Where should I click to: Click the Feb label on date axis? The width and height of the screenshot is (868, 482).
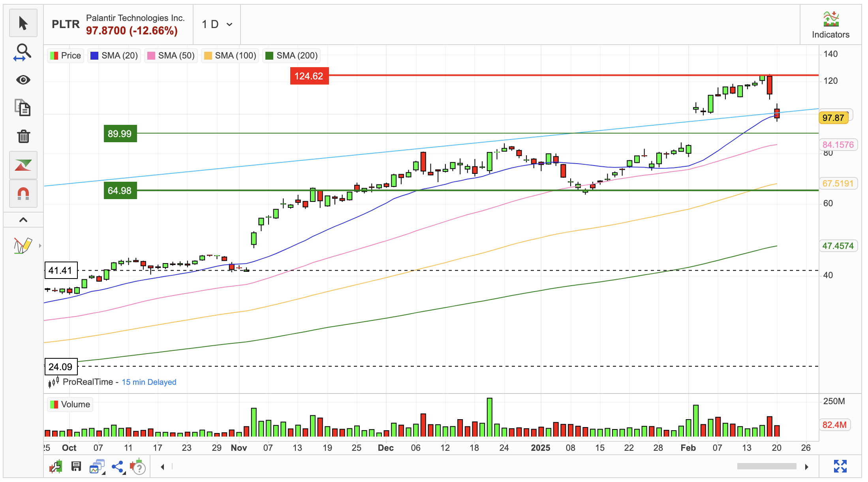pos(688,448)
